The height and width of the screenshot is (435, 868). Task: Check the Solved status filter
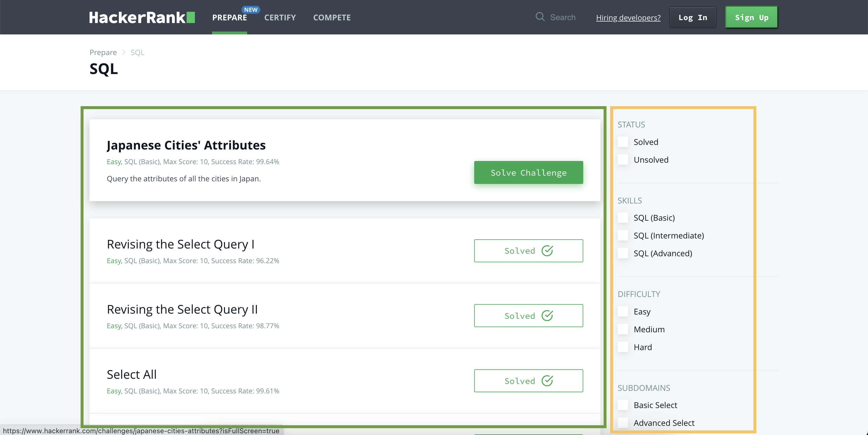tap(623, 142)
